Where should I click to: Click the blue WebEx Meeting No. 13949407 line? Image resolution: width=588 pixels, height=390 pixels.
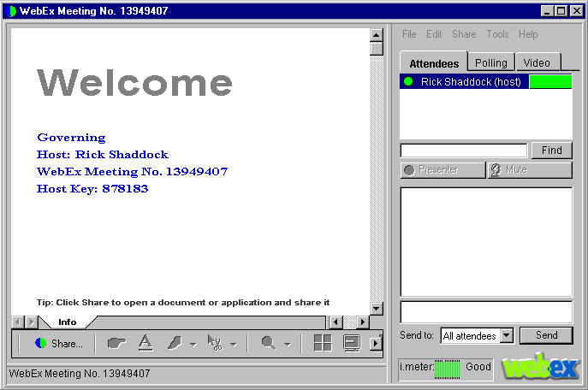tap(132, 172)
